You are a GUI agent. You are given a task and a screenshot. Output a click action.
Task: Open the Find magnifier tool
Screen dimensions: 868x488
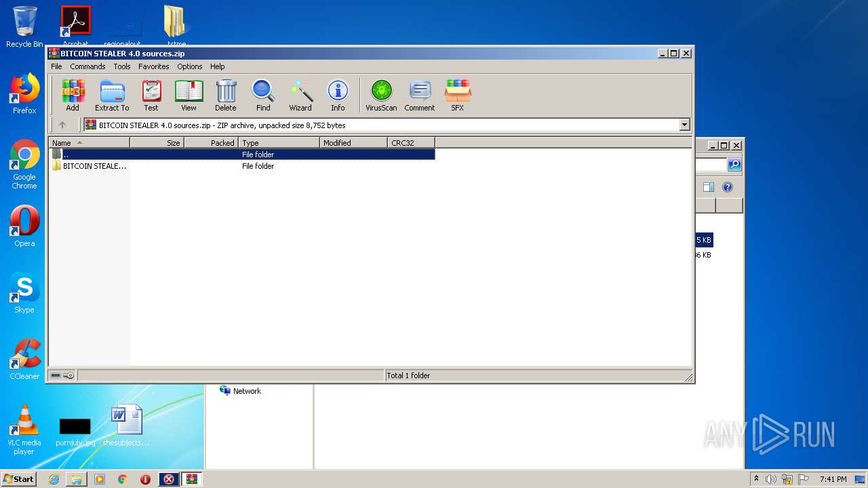(263, 95)
